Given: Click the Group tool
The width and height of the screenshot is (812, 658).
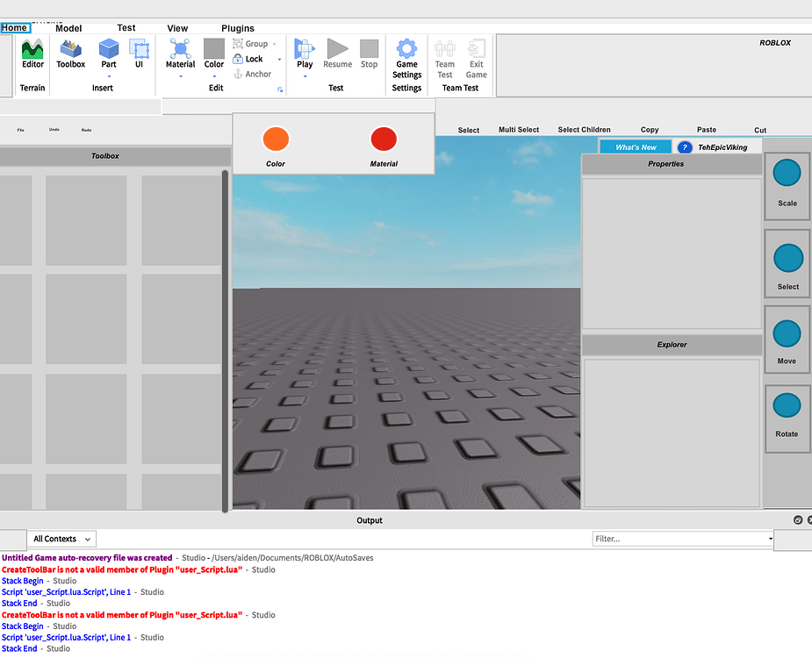Looking at the screenshot, I should [x=251, y=44].
